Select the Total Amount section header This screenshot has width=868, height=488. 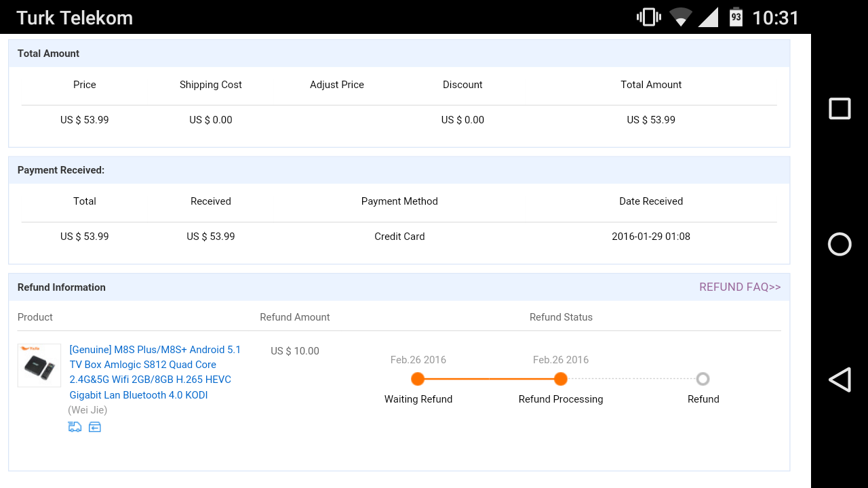399,54
